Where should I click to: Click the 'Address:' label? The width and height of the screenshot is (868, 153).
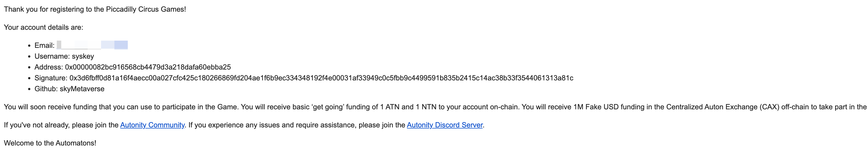click(48, 67)
